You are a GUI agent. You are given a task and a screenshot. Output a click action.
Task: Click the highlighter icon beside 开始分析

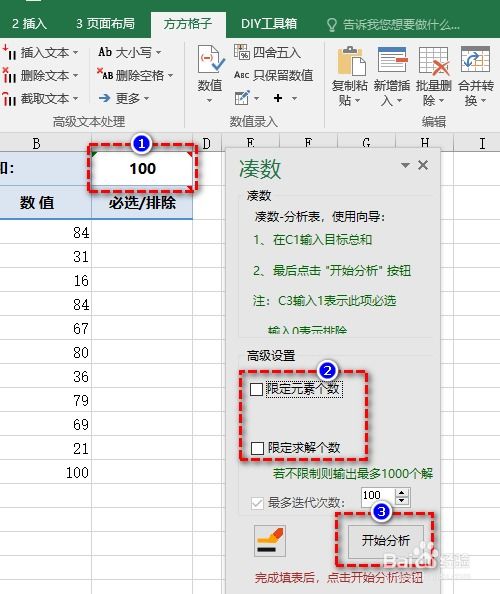click(270, 541)
